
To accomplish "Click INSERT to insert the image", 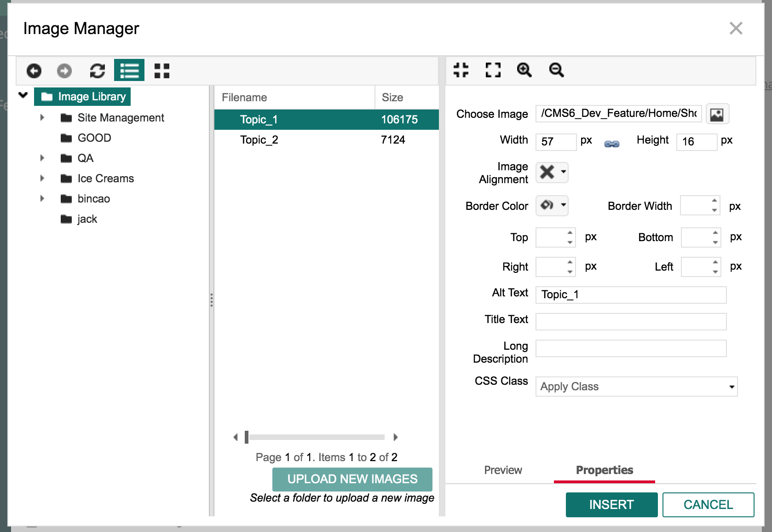I will (x=611, y=504).
